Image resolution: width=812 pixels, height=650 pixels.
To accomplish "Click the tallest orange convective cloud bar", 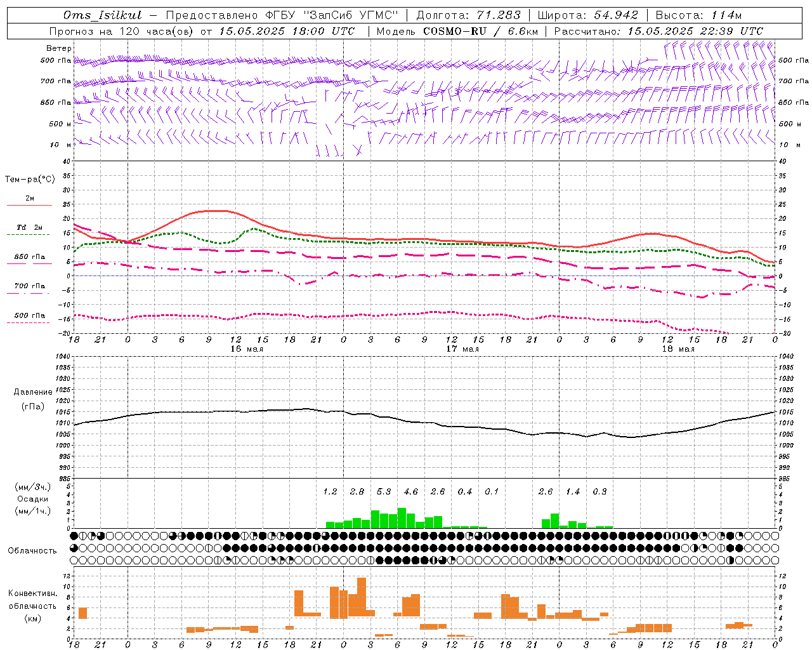I will [362, 597].
